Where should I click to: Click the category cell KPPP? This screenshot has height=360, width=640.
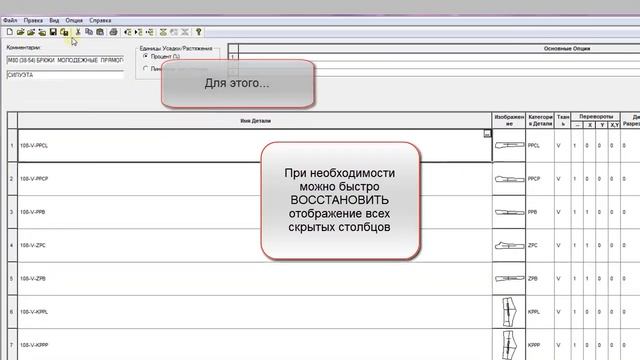540,345
